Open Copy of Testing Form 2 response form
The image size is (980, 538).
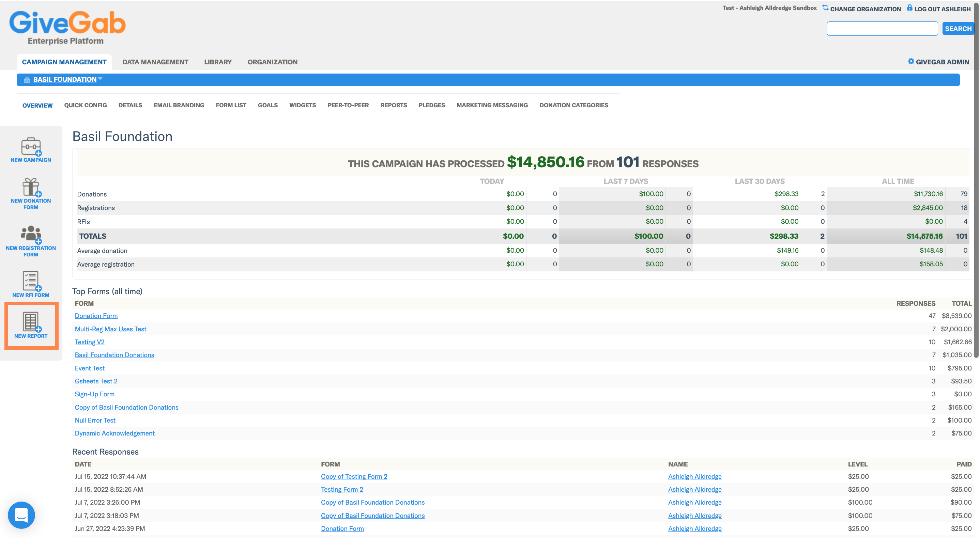(354, 476)
